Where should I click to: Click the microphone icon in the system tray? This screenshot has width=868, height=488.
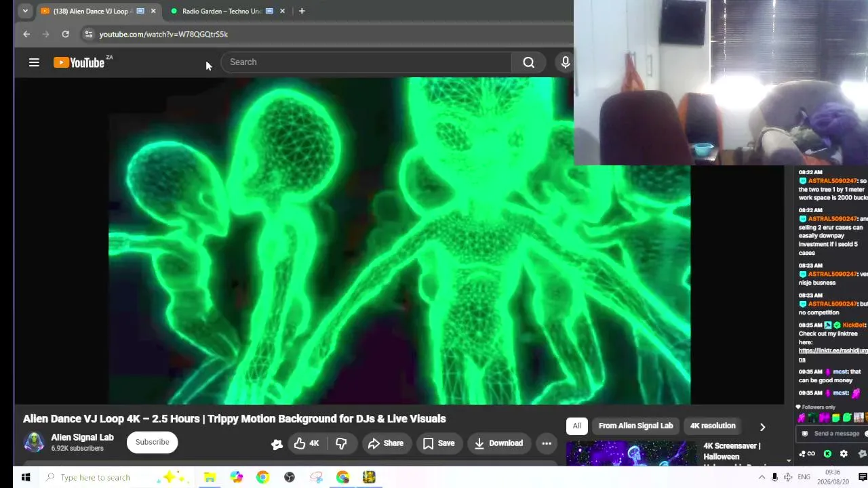click(774, 477)
